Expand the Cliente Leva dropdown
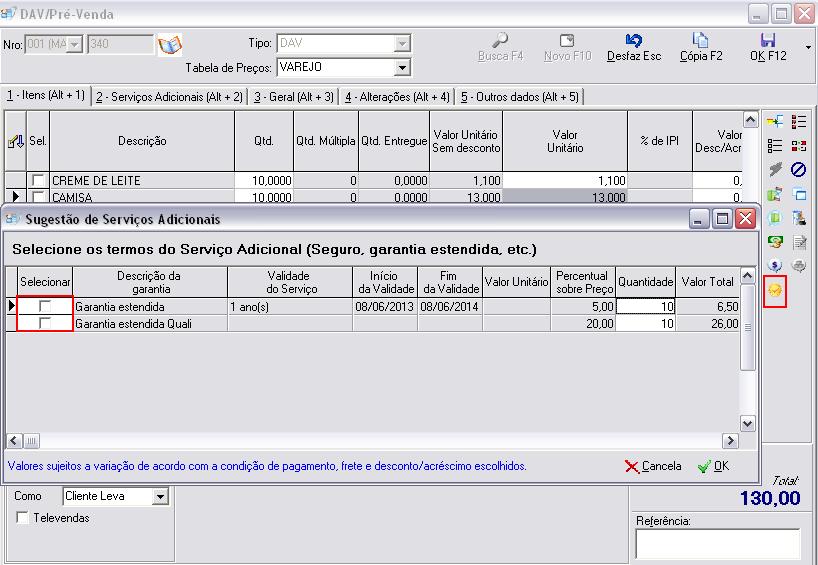The image size is (818, 565). [160, 496]
